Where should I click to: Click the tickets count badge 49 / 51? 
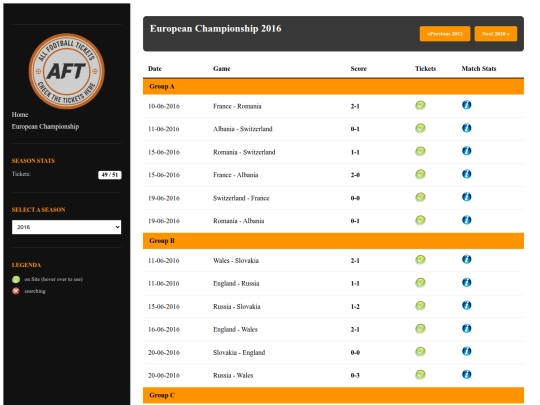point(110,175)
